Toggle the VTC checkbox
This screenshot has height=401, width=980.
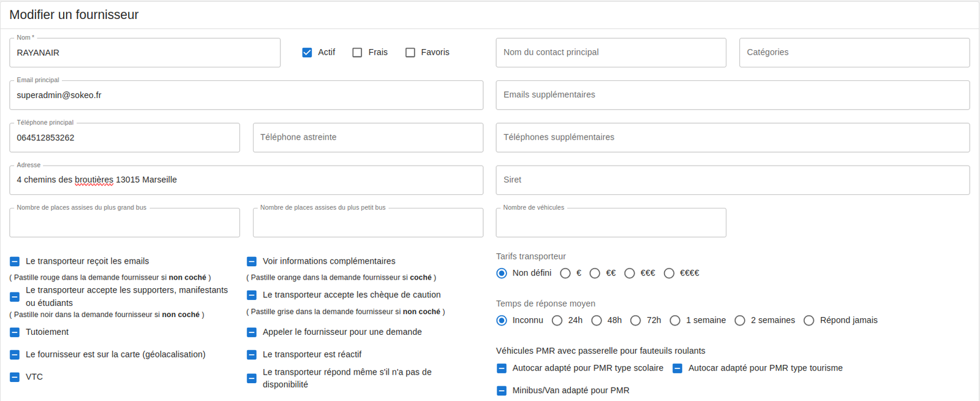(15, 377)
